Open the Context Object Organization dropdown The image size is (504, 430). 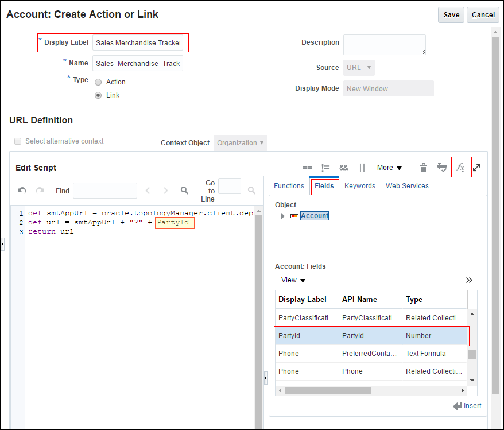pyautogui.click(x=240, y=143)
